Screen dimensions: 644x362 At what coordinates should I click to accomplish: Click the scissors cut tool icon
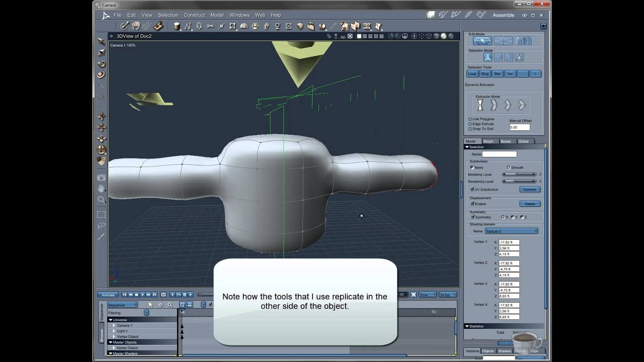[x=210, y=26]
